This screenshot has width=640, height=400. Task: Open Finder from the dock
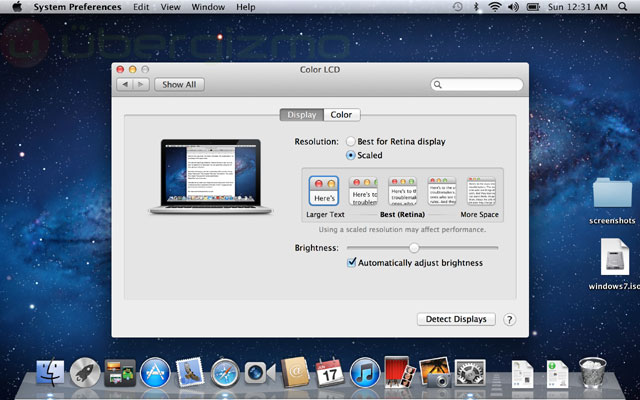pos(51,373)
